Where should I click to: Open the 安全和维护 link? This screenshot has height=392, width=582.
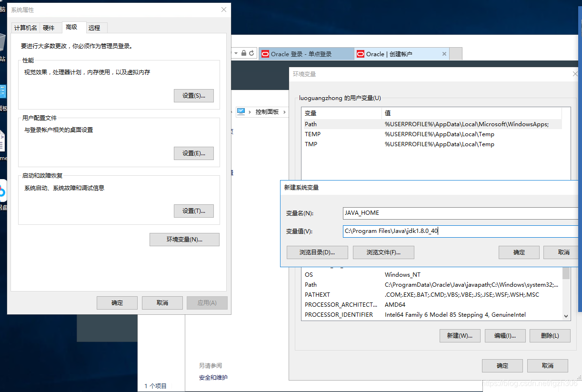pyautogui.click(x=211, y=376)
